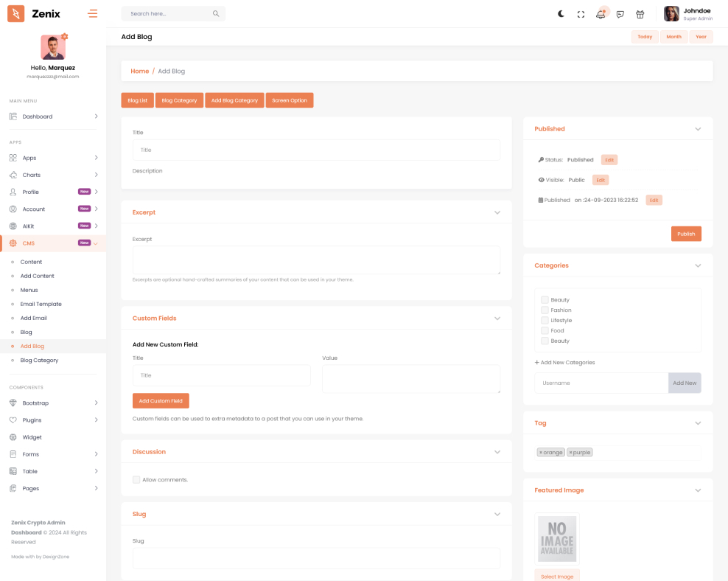Open the notifications bell icon
This screenshot has width=728, height=581.
[601, 14]
